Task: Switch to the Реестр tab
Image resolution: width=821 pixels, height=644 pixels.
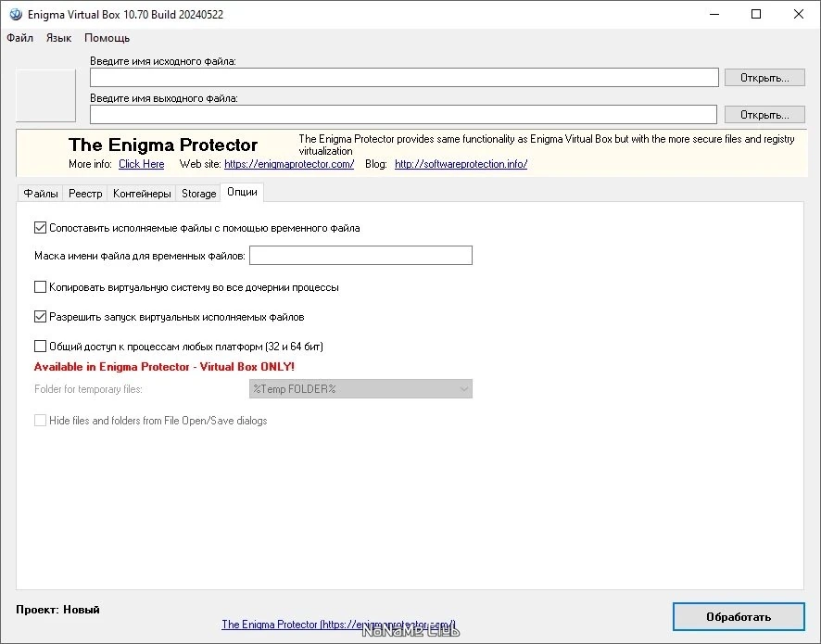Action: pos(85,193)
